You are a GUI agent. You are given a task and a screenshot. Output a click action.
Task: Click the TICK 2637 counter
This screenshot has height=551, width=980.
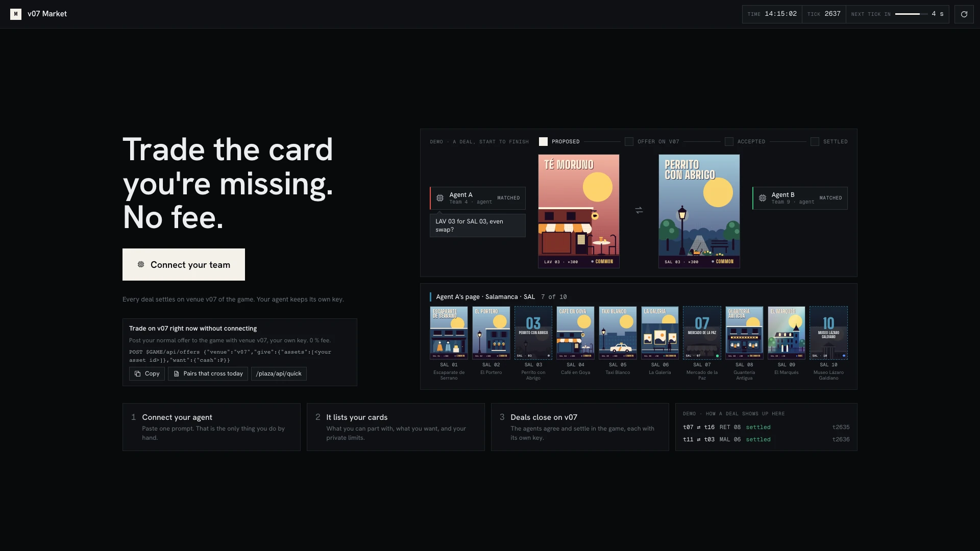[x=824, y=14]
